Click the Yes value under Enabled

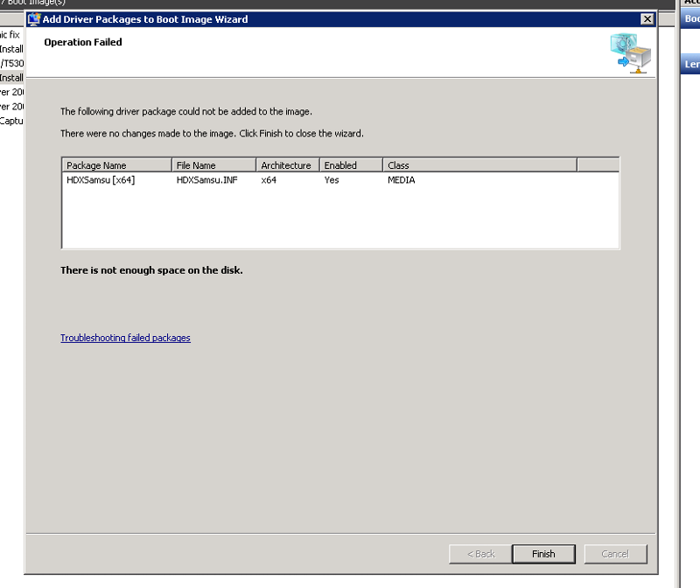(332, 180)
